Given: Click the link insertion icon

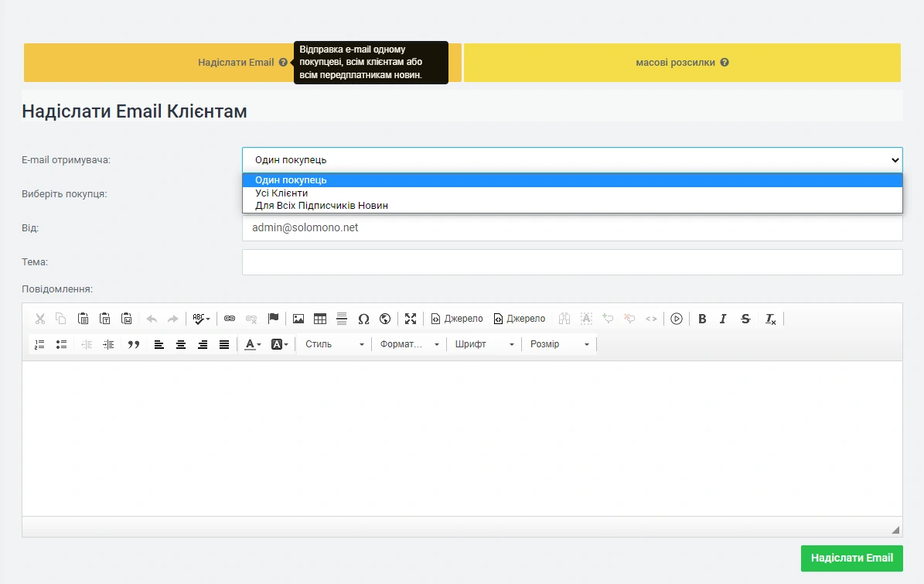Looking at the screenshot, I should [230, 319].
